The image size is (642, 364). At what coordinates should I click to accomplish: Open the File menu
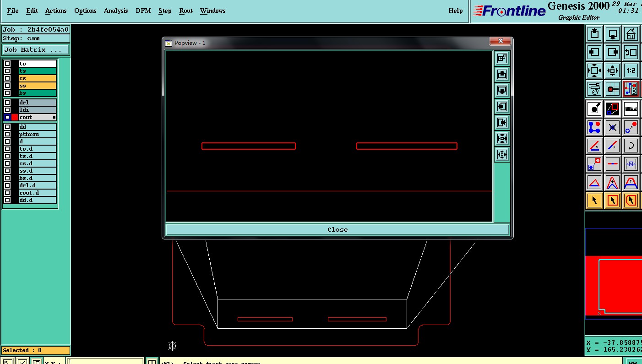pos(13,11)
